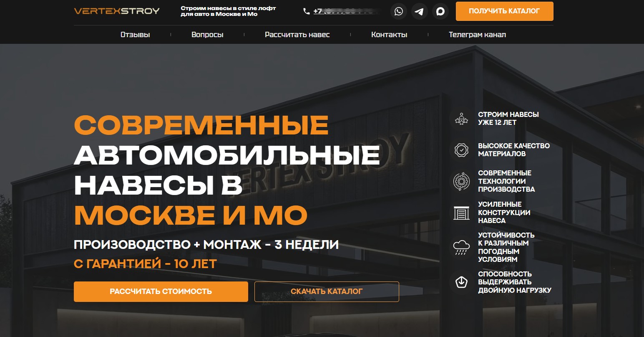This screenshot has width=644, height=337.
Task: Click the canopy icon beside 'Усиленные конструкции навеса'
Action: (461, 213)
